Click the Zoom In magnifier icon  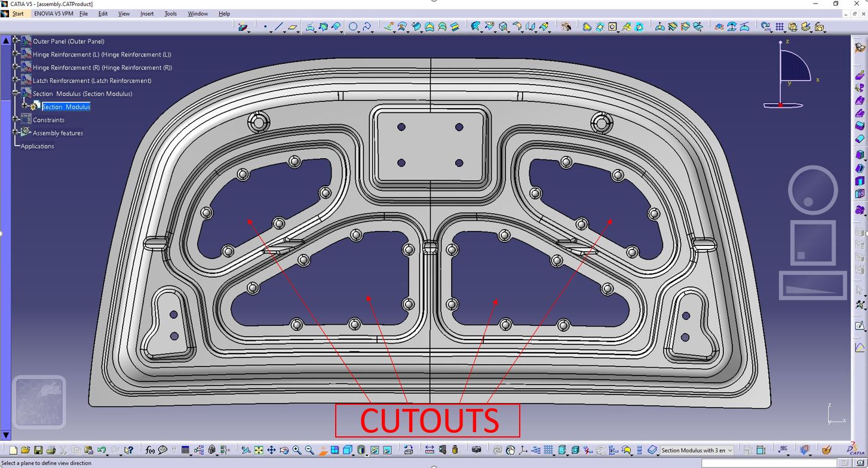(297, 450)
